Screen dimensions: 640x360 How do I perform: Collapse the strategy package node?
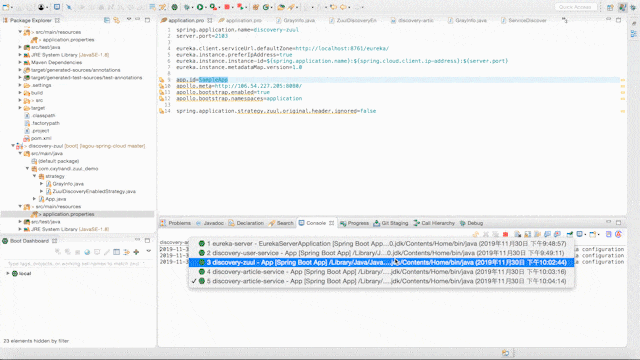point(35,176)
